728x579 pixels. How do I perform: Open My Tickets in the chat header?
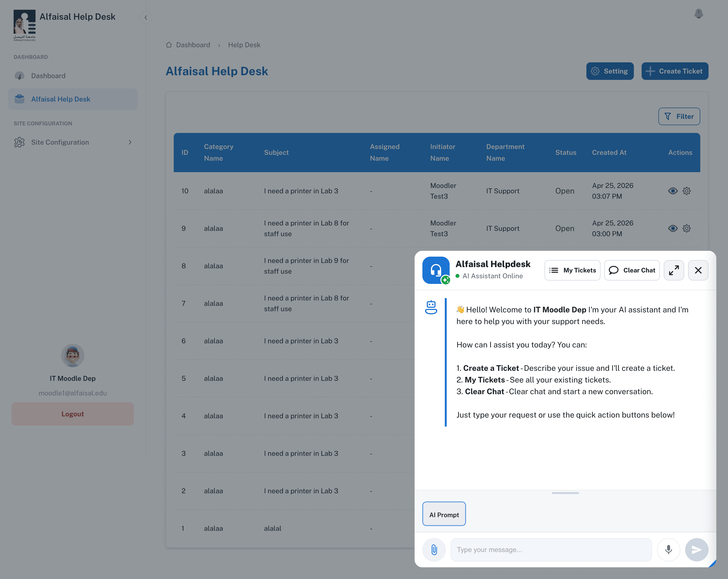tap(572, 270)
